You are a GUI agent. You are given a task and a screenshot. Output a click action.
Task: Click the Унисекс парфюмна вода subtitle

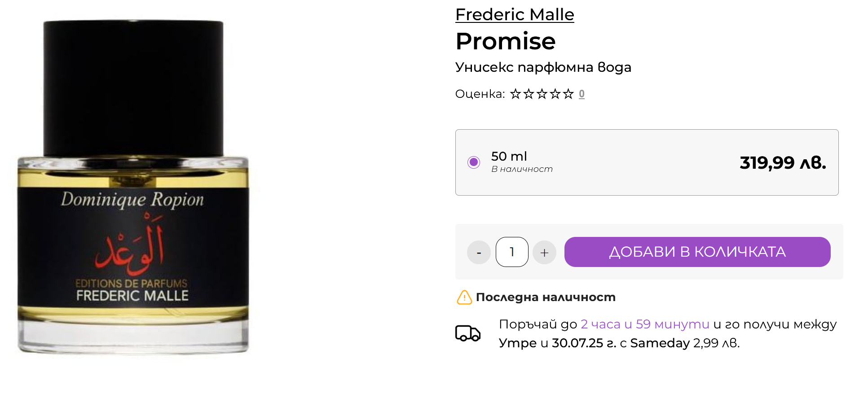pyautogui.click(x=543, y=67)
